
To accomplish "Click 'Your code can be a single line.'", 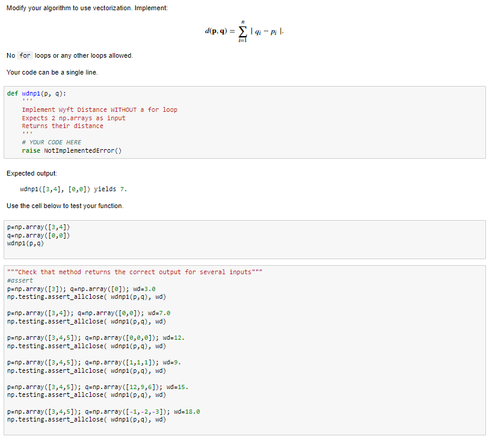I will coord(52,72).
